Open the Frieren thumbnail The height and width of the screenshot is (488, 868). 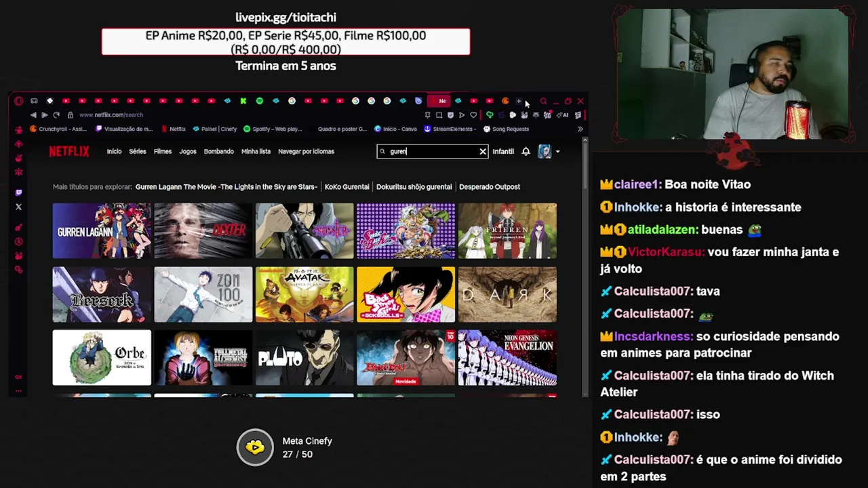click(x=507, y=231)
